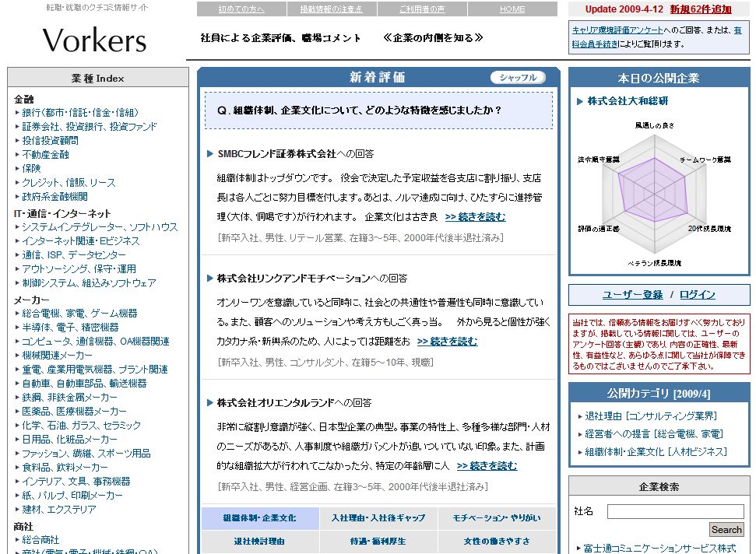
Task: Open アウトソーシング、保守・運用 category
Action: 79,268
